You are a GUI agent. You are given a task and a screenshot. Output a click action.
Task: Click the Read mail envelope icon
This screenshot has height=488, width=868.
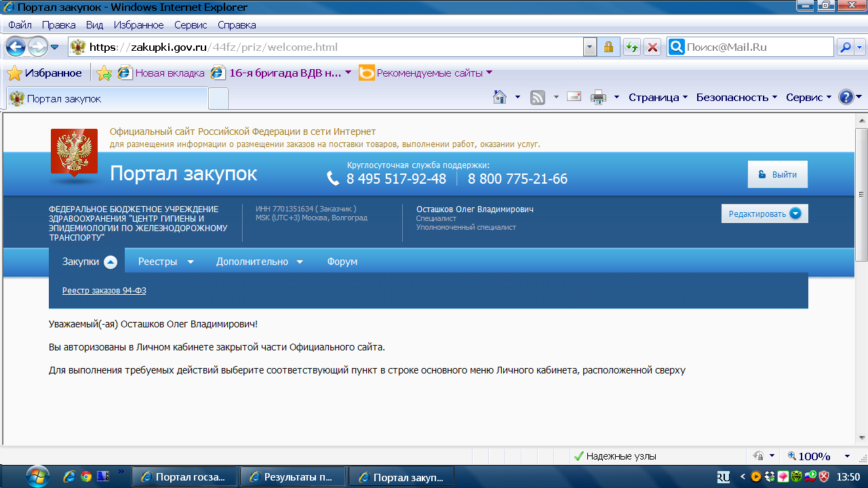[x=574, y=97]
